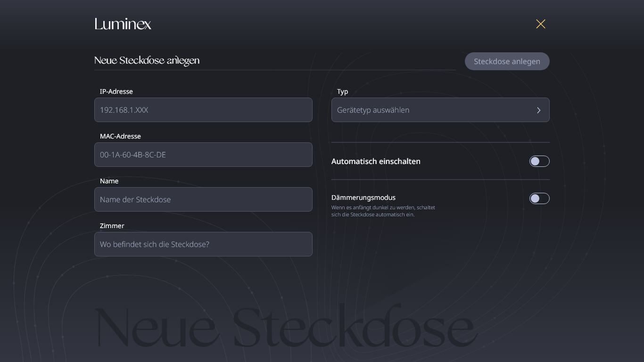Enable the Automatisch einschalten switch

click(x=539, y=161)
